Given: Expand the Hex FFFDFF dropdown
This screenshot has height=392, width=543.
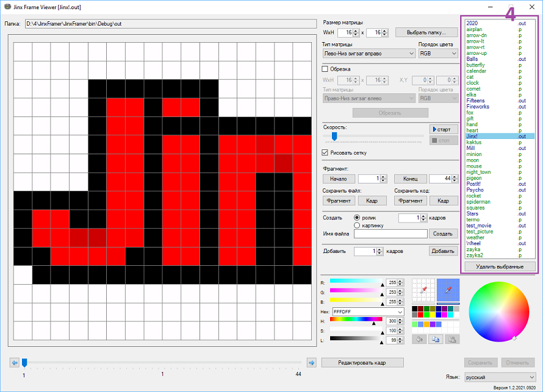Looking at the screenshot, I should [400, 312].
